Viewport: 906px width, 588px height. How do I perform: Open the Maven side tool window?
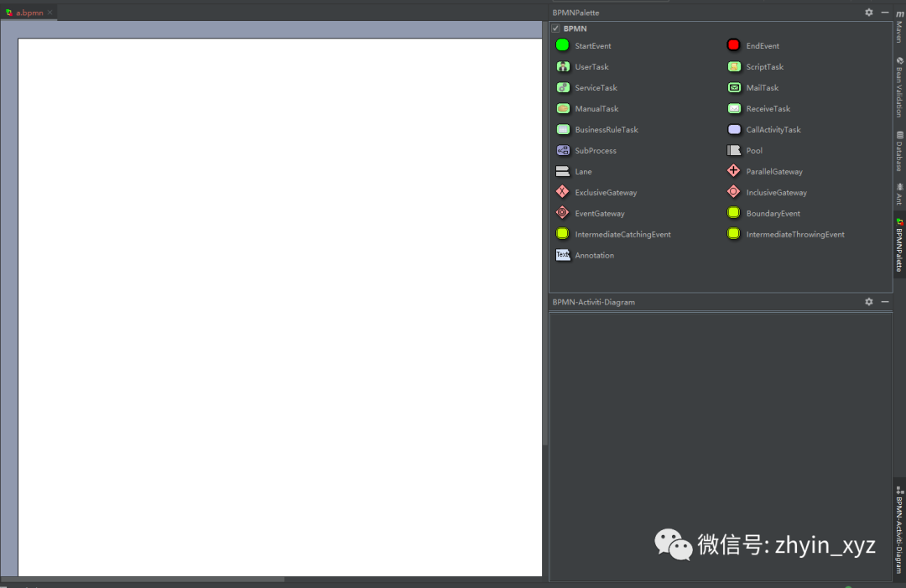[x=899, y=27]
